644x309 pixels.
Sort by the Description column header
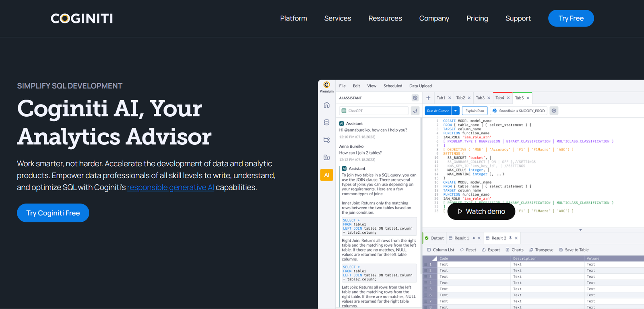[x=548, y=259]
